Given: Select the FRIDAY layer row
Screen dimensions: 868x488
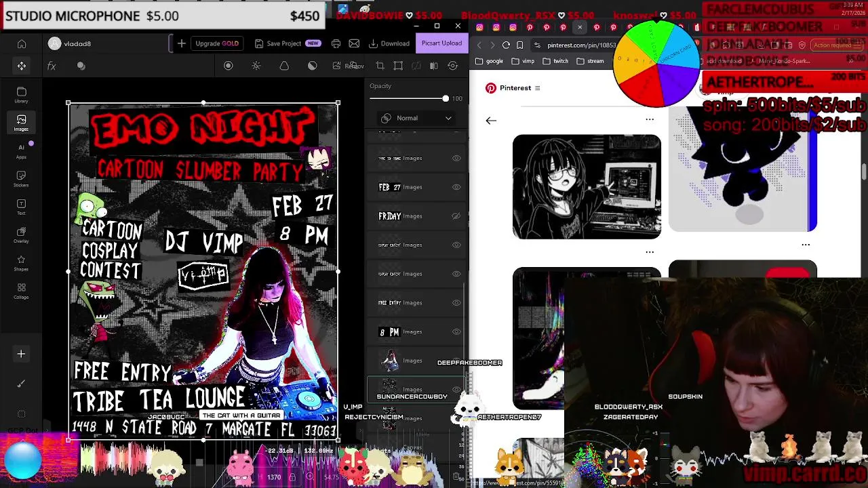Looking at the screenshot, I should (x=416, y=216).
